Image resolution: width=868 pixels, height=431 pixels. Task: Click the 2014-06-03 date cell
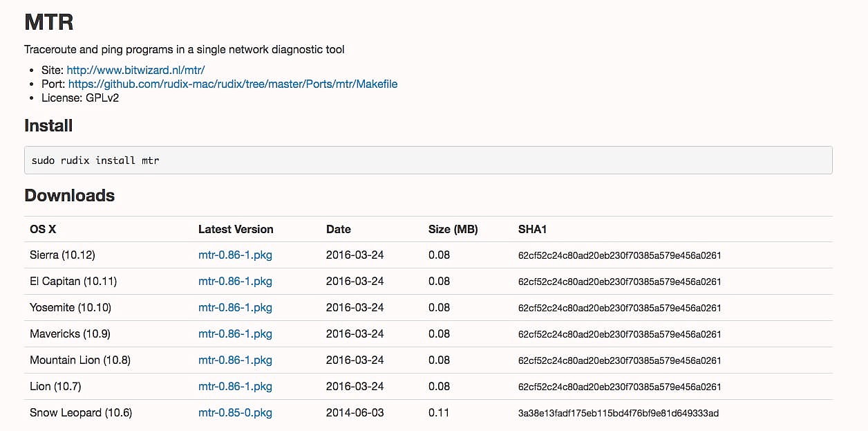(355, 412)
